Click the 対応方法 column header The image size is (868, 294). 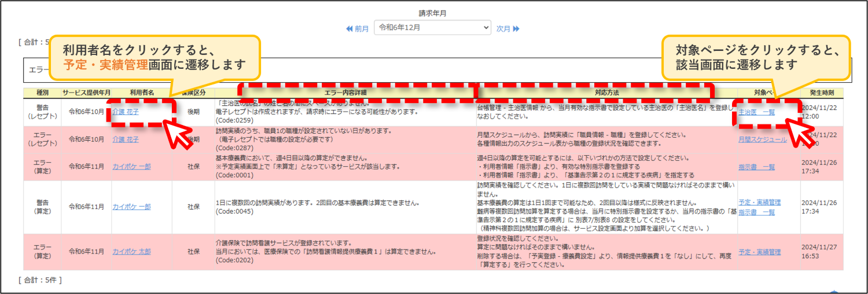point(606,93)
